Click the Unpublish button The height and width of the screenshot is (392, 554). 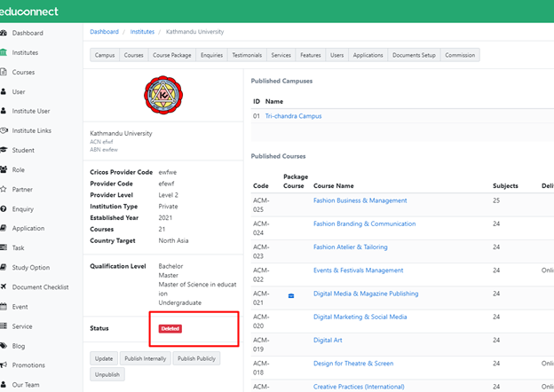pos(107,374)
